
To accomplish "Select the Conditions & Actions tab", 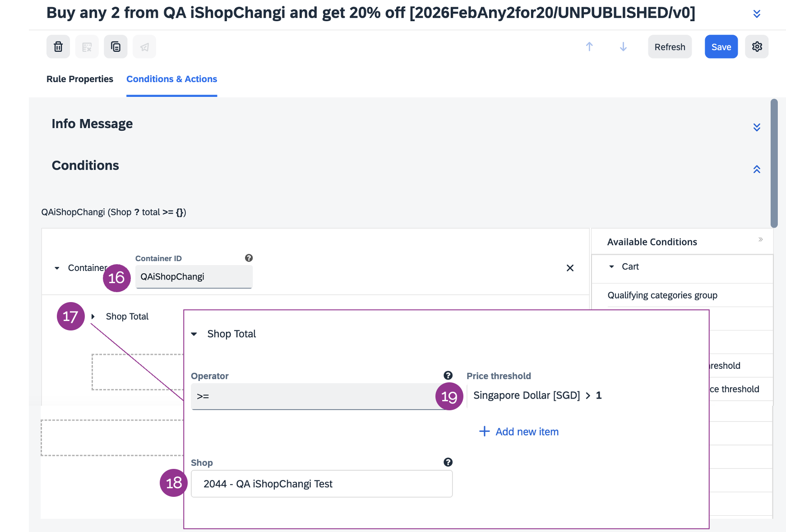I will point(171,79).
